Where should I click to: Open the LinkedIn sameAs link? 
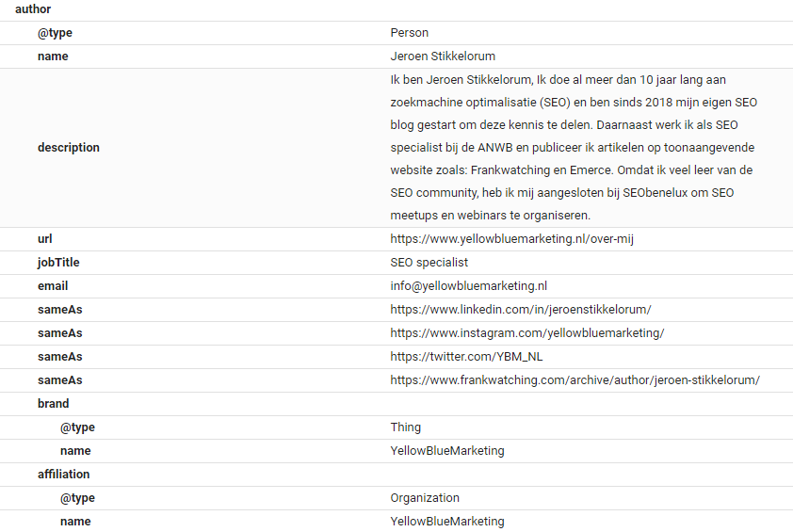[x=521, y=310]
